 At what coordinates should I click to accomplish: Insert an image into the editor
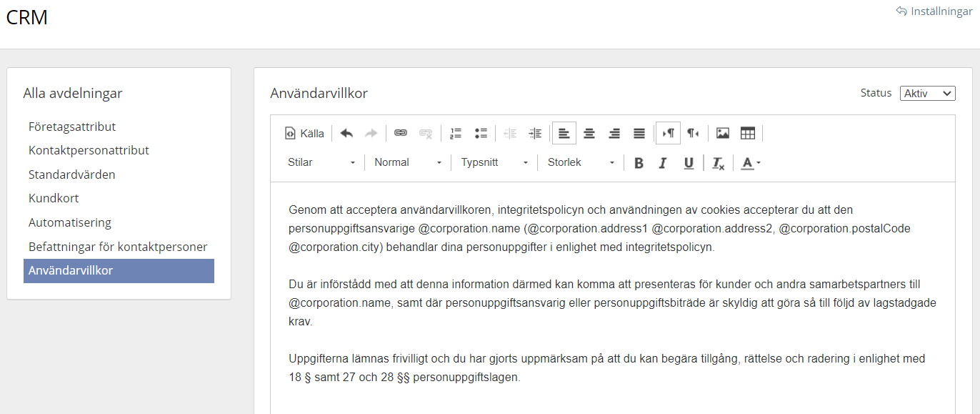[x=723, y=133]
